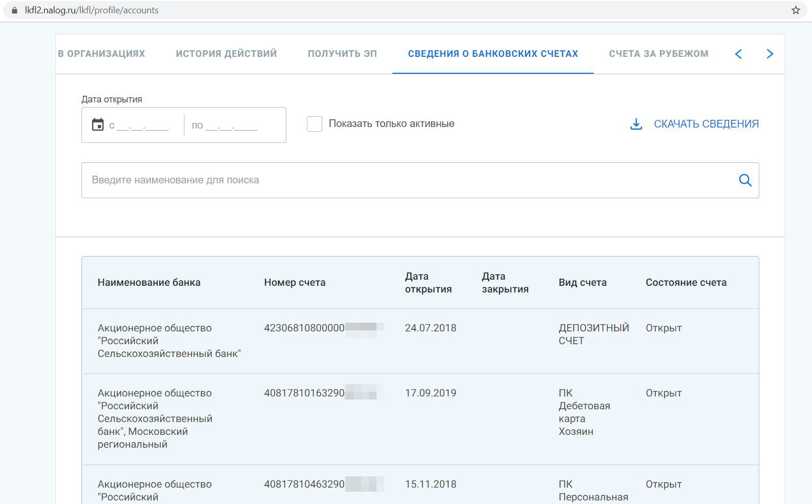Click the browser address bar URL
812x504 pixels.
(x=92, y=10)
